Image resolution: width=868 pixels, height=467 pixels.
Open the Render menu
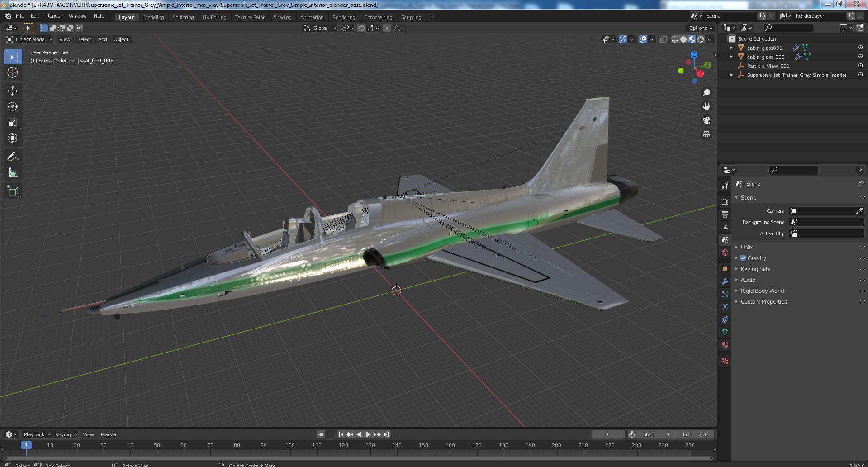pos(54,16)
